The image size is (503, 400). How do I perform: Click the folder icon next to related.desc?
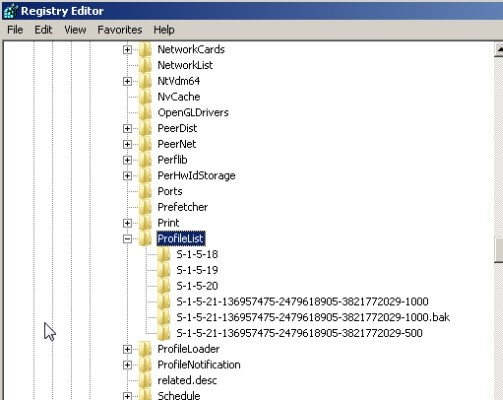145,380
